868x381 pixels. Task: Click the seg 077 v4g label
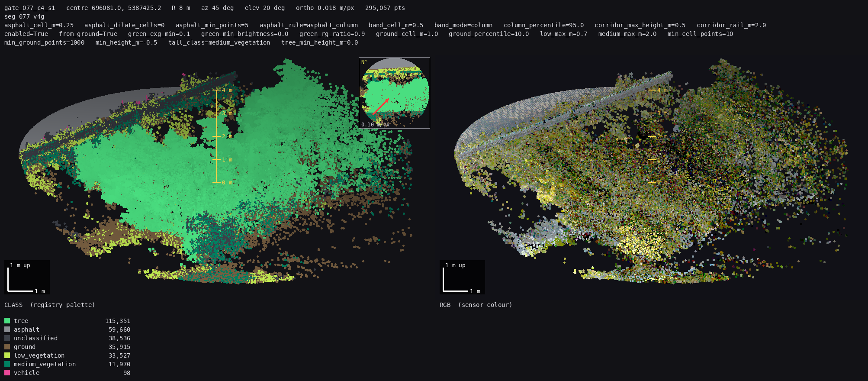point(24,16)
